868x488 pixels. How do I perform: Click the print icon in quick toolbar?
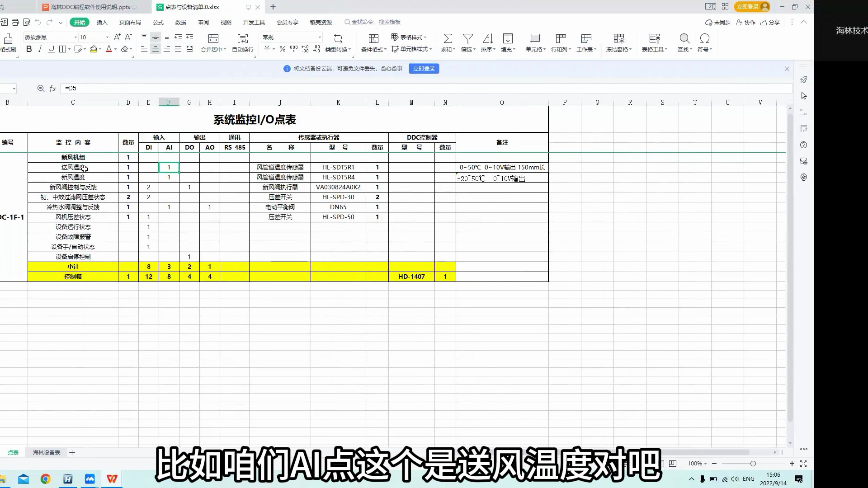tap(15, 22)
